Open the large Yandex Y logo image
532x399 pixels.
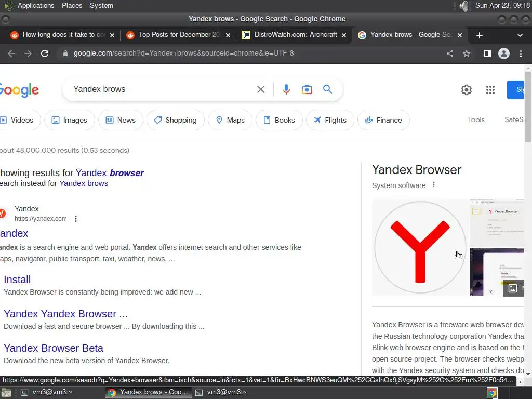pyautogui.click(x=420, y=247)
